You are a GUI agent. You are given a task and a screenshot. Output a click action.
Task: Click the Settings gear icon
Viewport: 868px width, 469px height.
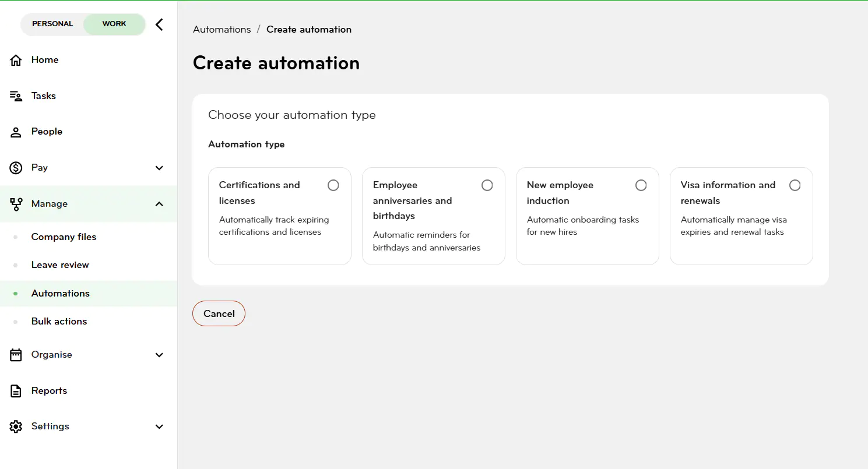(16, 426)
